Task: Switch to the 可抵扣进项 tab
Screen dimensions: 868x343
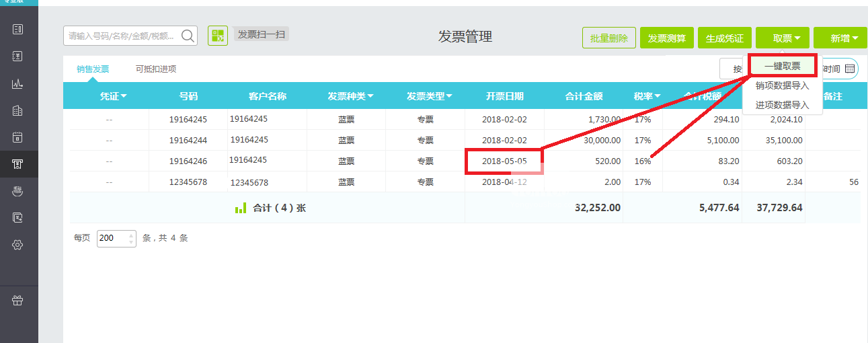Action: coord(156,69)
